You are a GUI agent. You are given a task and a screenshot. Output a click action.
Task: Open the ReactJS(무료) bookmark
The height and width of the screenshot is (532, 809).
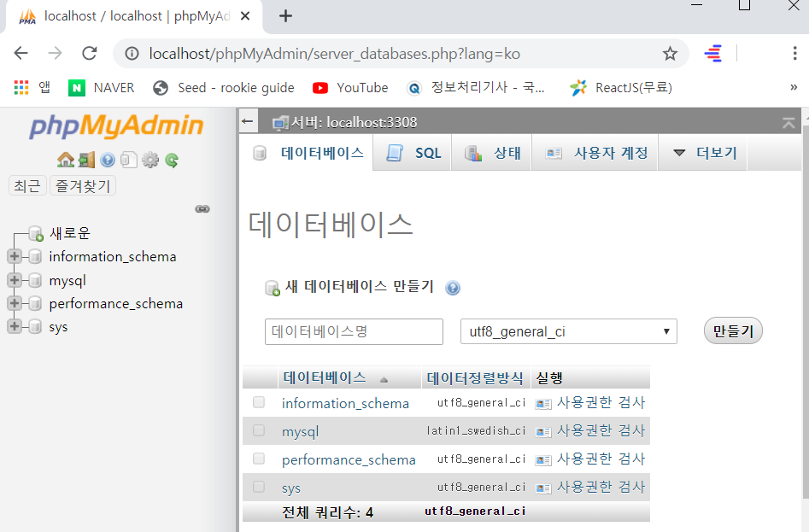pyautogui.click(x=621, y=88)
